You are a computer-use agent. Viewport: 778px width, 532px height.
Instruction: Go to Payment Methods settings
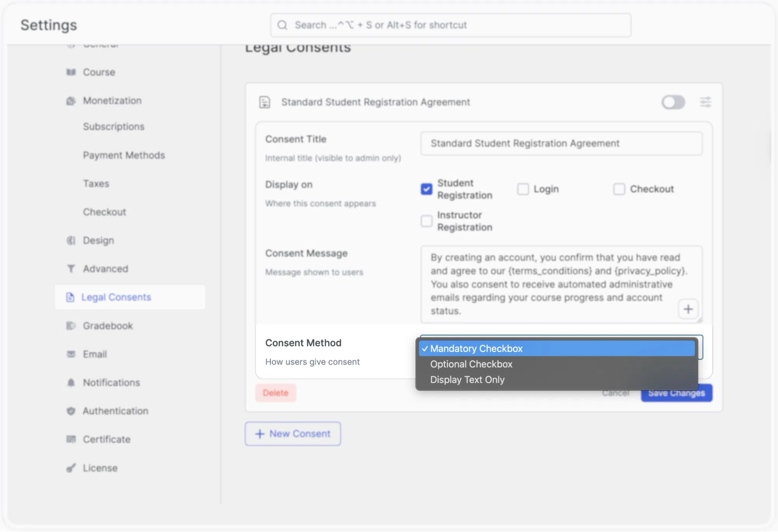pos(124,155)
